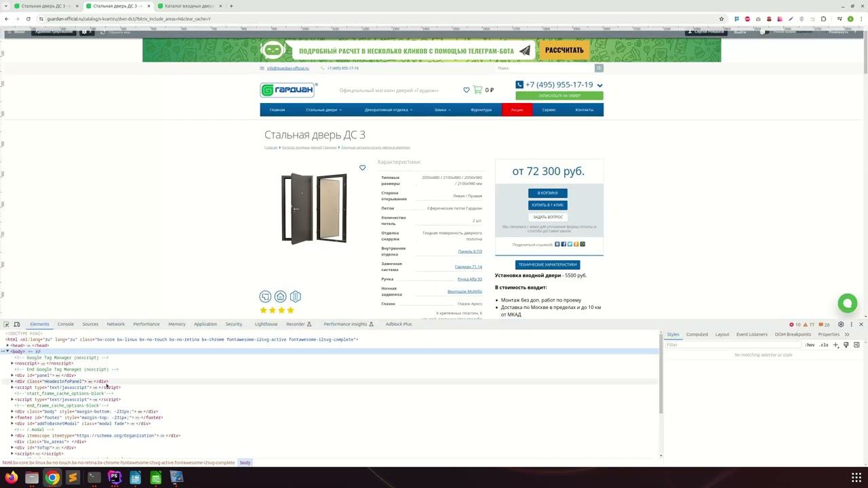
Task: Open DevTools settings gear
Action: pyautogui.click(x=841, y=324)
